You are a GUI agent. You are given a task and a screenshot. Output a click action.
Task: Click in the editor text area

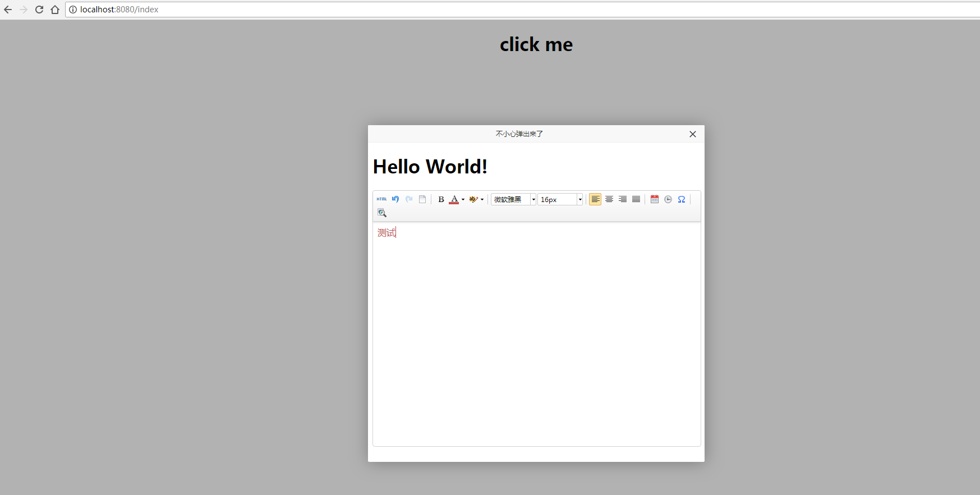(537, 334)
